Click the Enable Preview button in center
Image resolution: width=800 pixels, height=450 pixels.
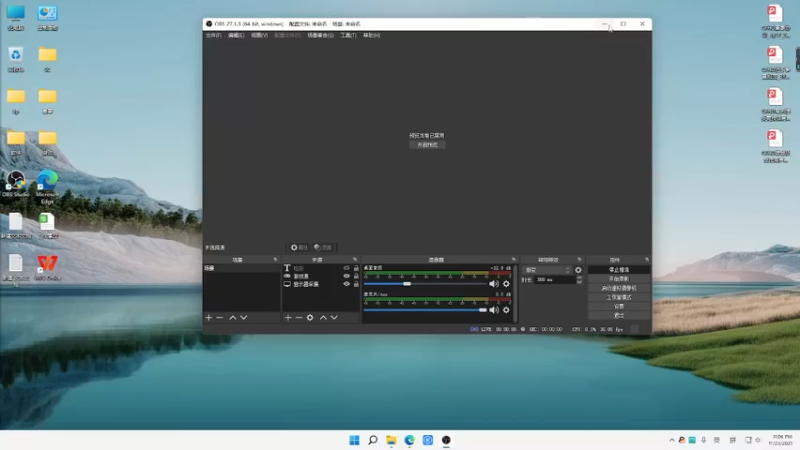427,145
